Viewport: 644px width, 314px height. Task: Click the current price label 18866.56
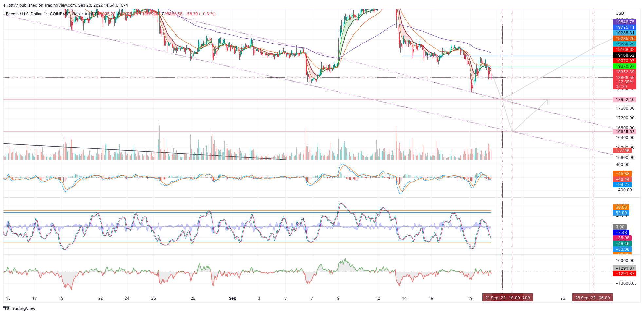(x=624, y=78)
